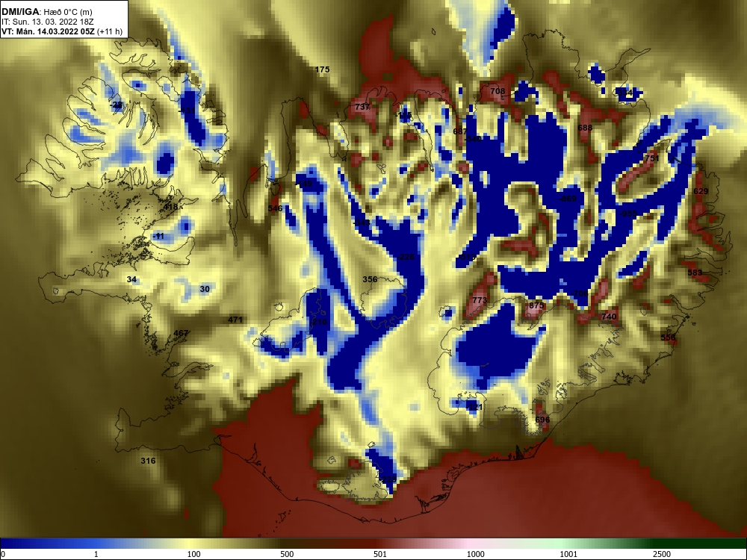Click the color scale label '1001'
This screenshot has width=747, height=560.
[568, 554]
